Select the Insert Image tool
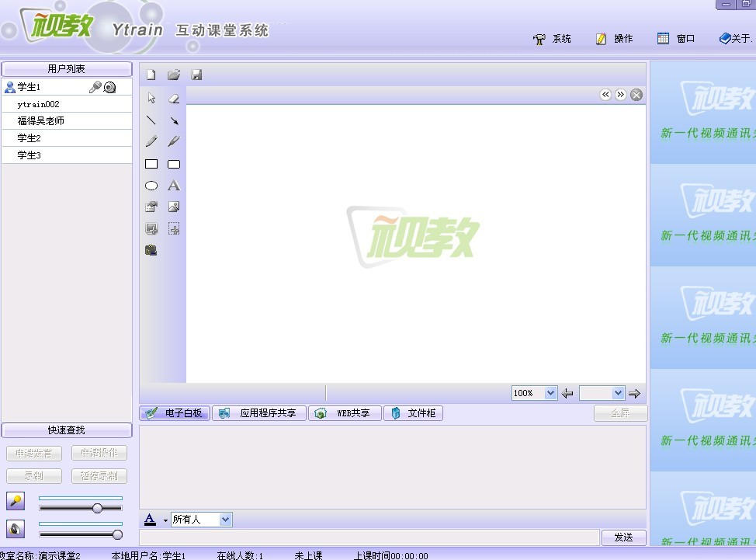Image resolution: width=756 pixels, height=560 pixels. click(x=174, y=207)
